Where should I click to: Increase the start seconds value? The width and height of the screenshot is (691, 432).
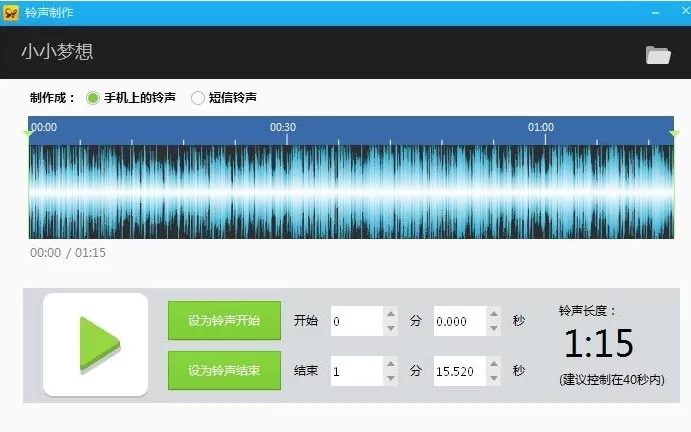point(494,314)
